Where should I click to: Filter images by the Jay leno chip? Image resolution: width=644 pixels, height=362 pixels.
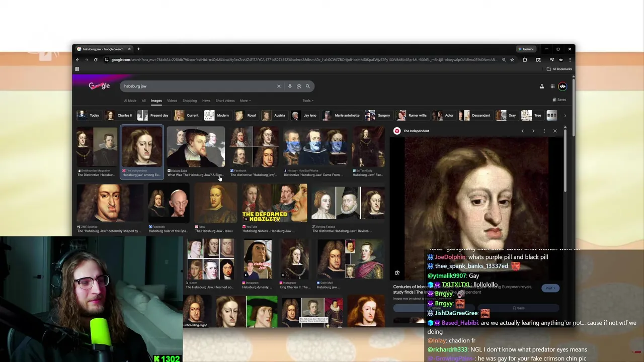(304, 115)
